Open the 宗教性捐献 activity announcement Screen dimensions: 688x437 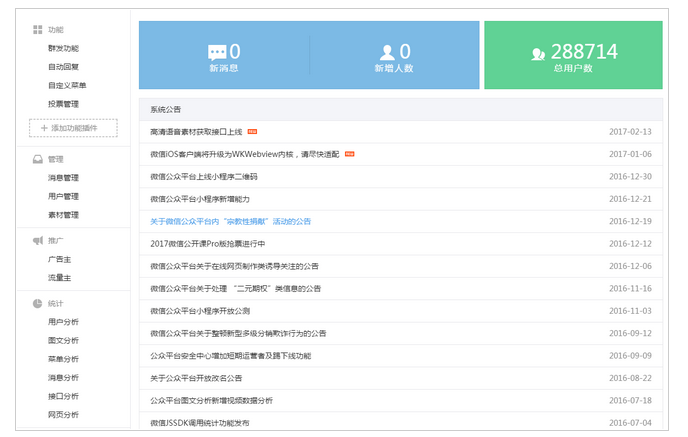click(x=230, y=221)
